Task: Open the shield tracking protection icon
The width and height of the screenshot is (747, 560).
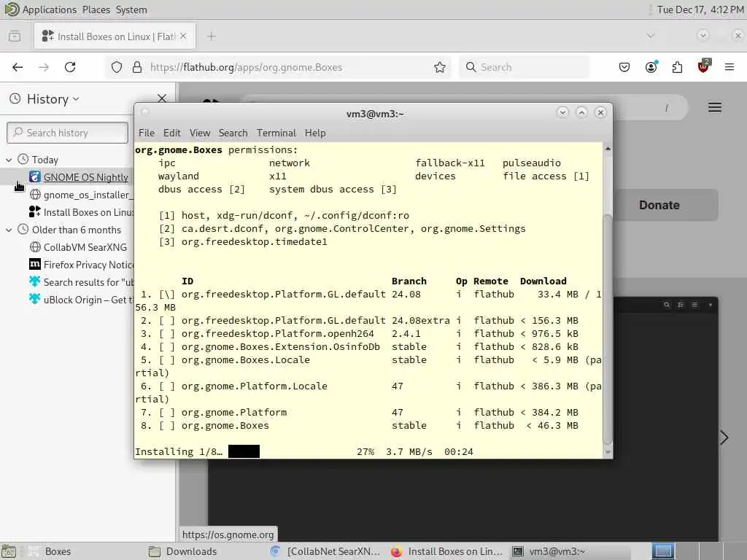Action: coord(117,67)
